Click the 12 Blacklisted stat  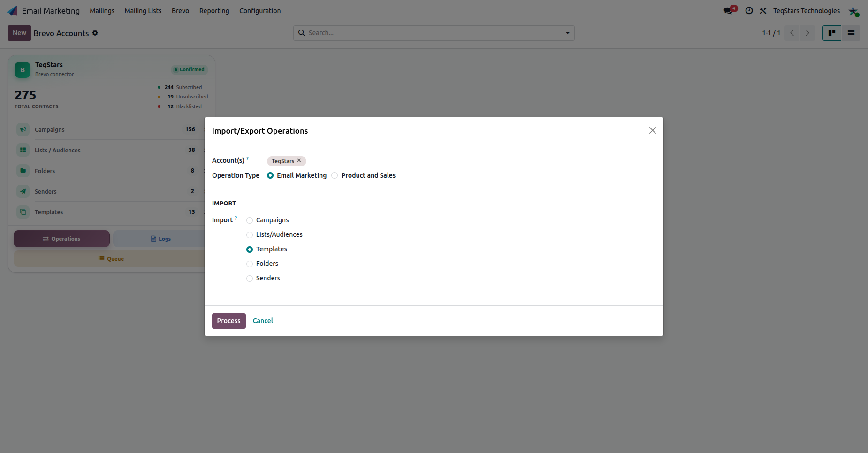click(180, 106)
